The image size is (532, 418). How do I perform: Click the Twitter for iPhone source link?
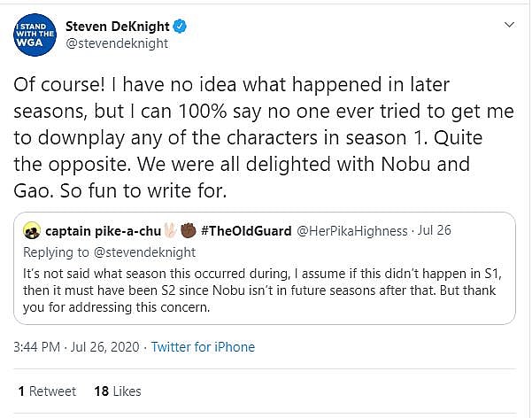[203, 347]
